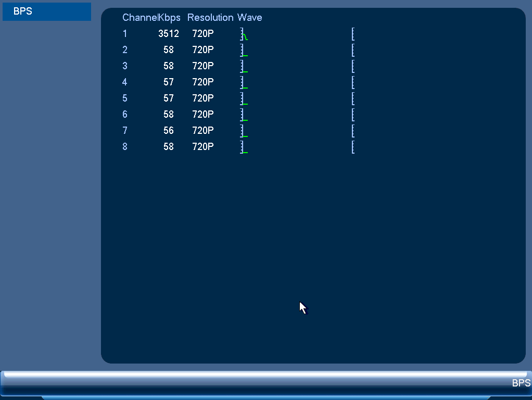532x400 pixels.
Task: Click the channel 6 wave graph
Action: (x=297, y=115)
